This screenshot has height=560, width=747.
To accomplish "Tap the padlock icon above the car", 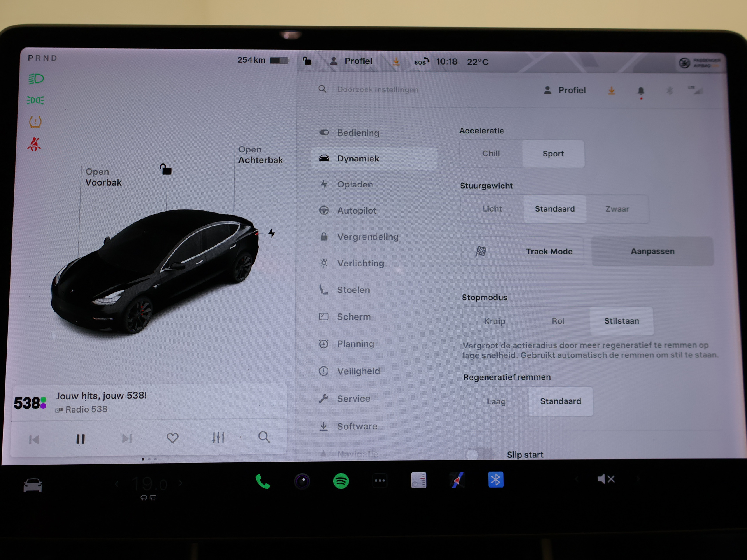I will (166, 169).
